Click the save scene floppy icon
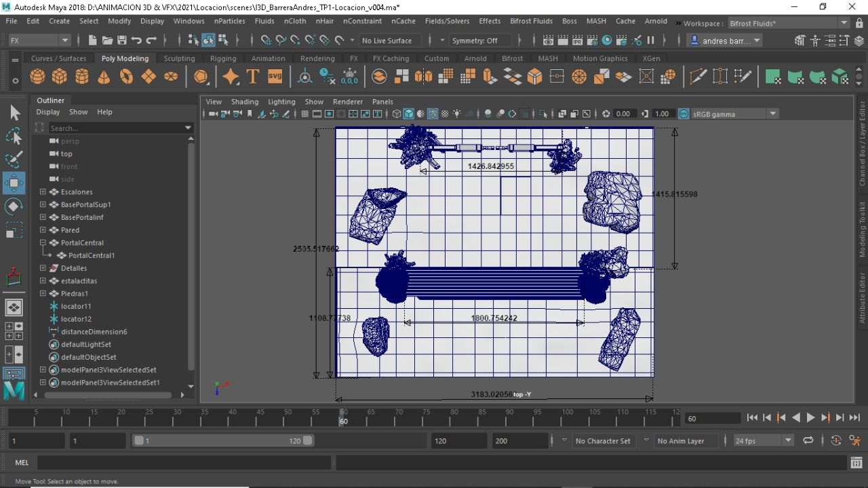Image resolution: width=868 pixels, height=488 pixels. pyautogui.click(x=122, y=41)
